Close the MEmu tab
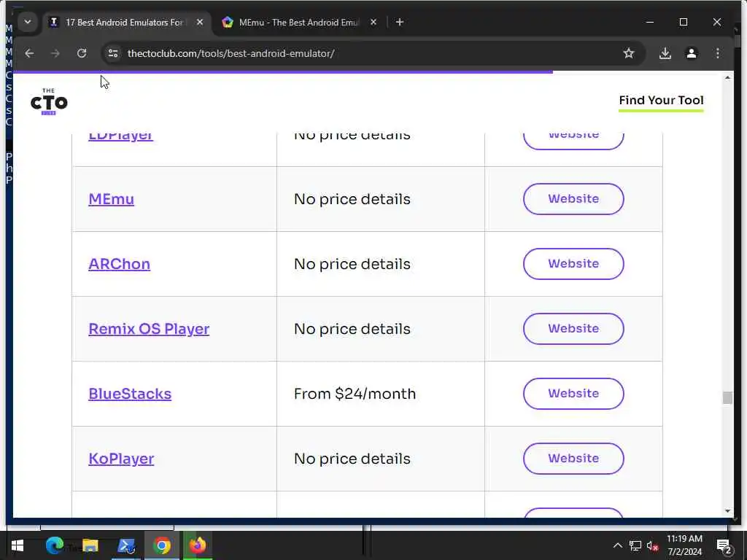Image resolution: width=747 pixels, height=560 pixels. [373, 22]
